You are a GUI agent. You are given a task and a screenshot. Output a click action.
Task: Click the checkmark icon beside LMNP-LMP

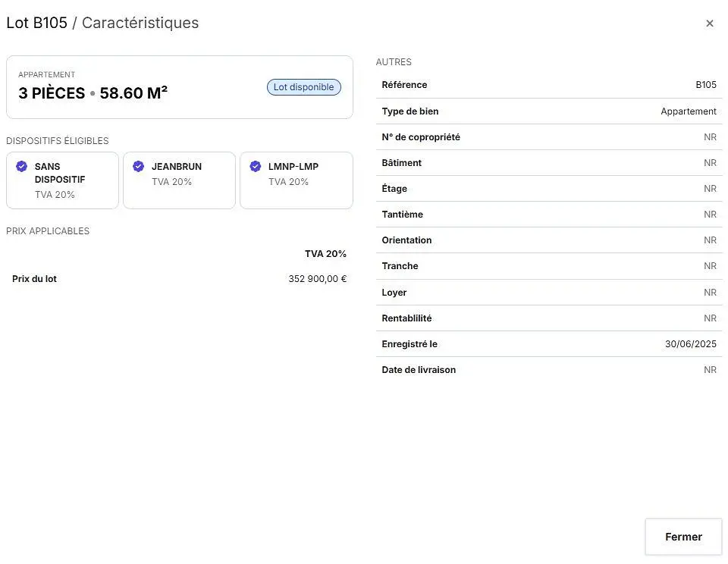point(256,166)
